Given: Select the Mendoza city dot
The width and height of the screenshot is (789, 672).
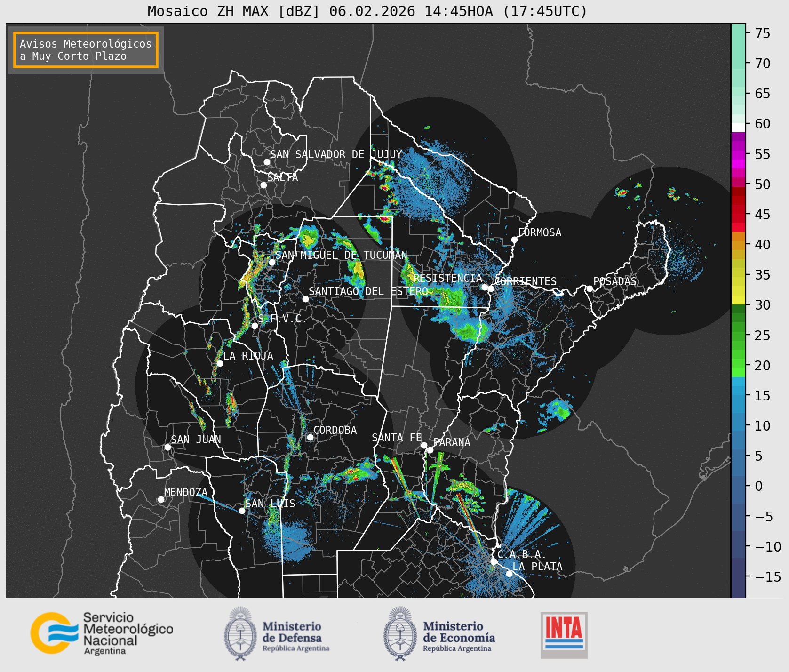Looking at the screenshot, I should 161,499.
